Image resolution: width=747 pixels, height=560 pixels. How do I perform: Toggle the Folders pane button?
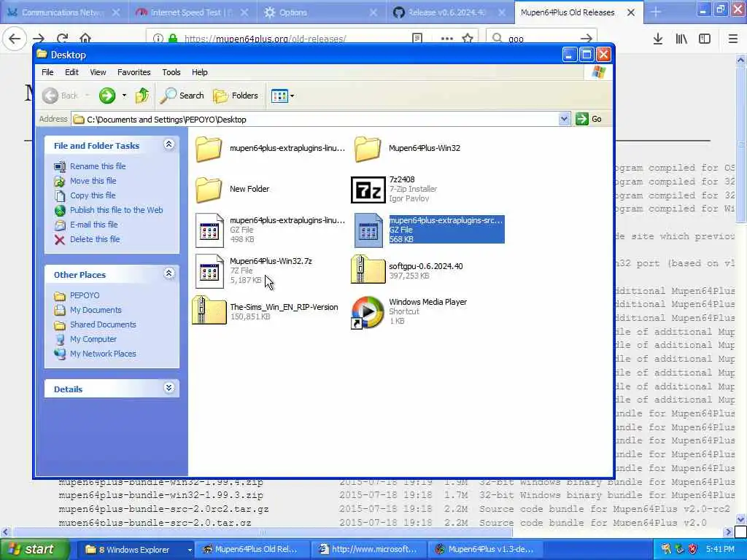click(236, 96)
